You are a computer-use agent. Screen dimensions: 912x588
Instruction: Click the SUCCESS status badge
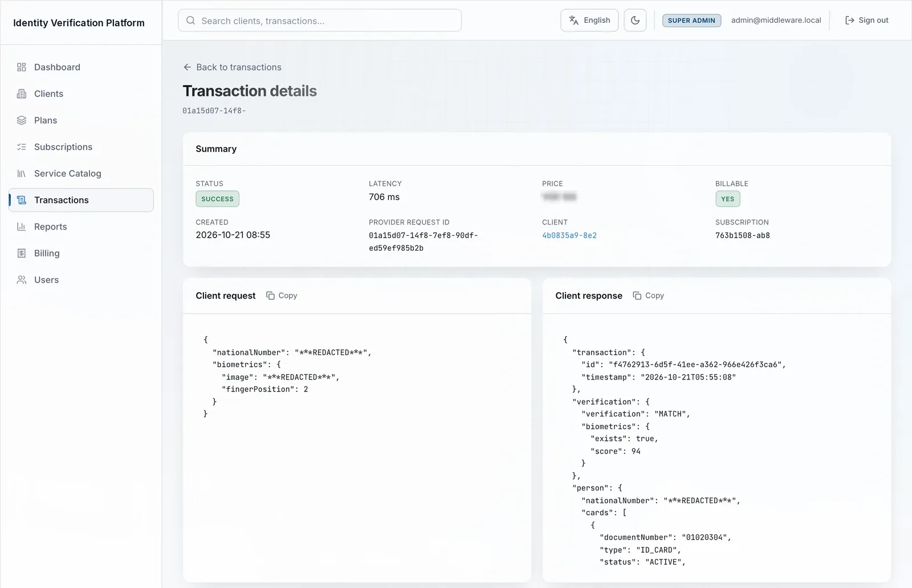pos(217,199)
